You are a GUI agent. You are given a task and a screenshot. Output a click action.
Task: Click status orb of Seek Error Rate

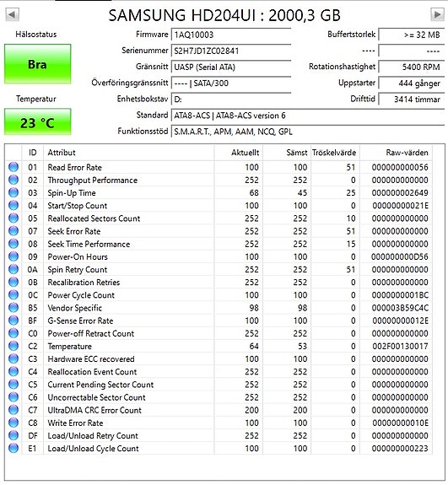pyautogui.click(x=13, y=231)
